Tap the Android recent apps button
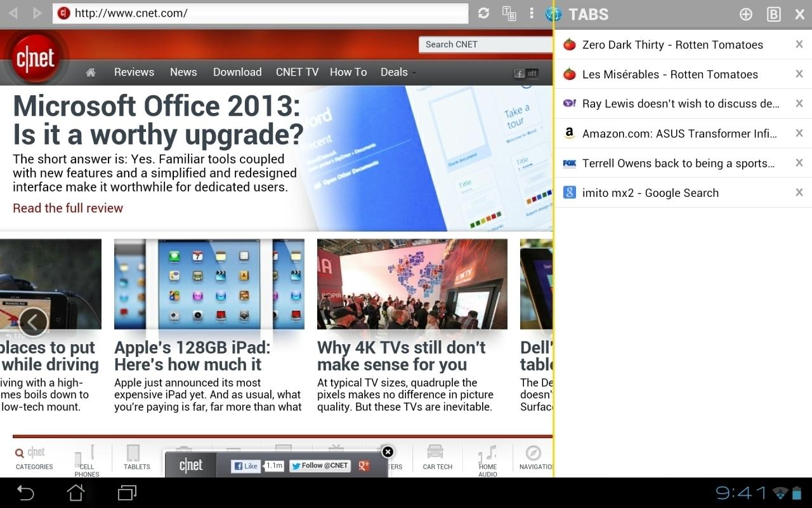812x508 pixels. (x=127, y=492)
